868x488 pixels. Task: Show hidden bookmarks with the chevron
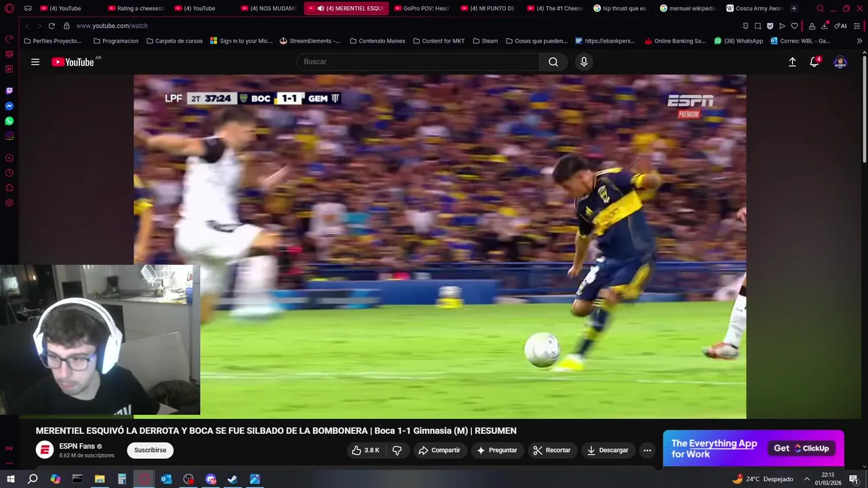click(859, 41)
